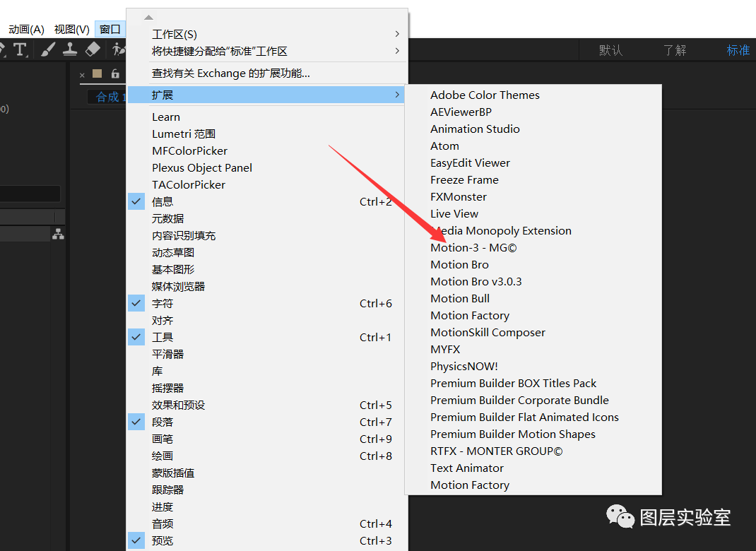756x551 pixels.
Task: Expand the 工作区(S) submenu
Action: (266, 34)
